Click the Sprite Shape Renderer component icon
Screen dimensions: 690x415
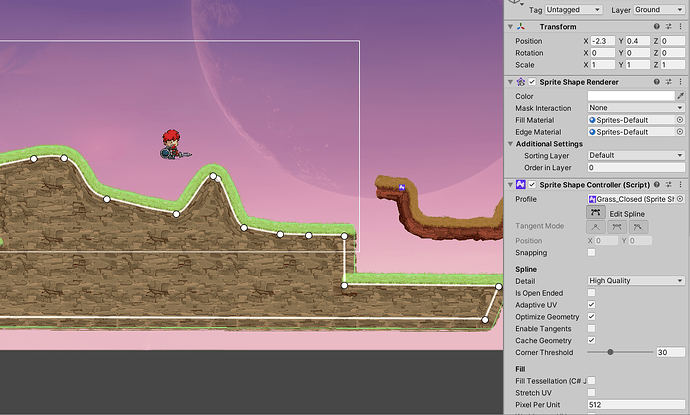(x=521, y=82)
